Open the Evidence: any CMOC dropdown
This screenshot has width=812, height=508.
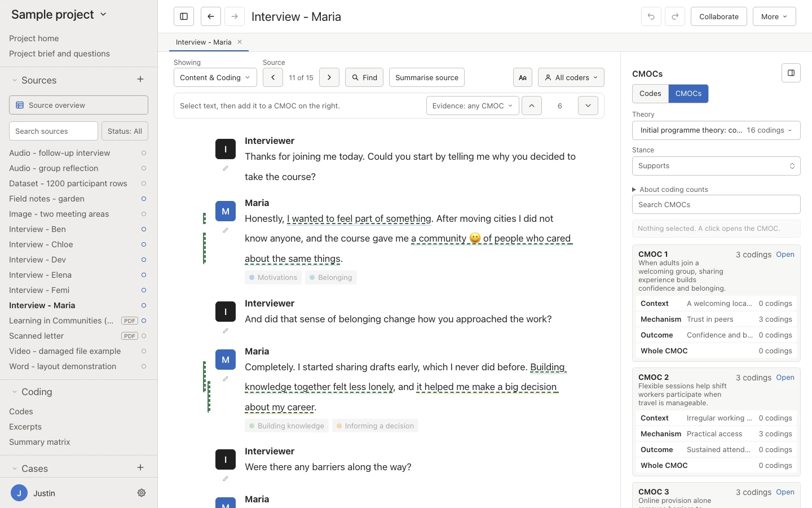pos(473,106)
